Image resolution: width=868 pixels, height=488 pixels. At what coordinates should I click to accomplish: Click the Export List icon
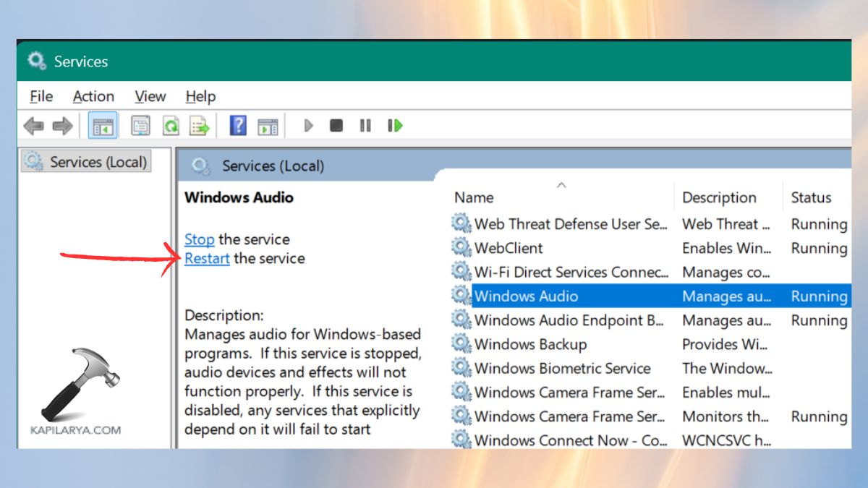(200, 125)
